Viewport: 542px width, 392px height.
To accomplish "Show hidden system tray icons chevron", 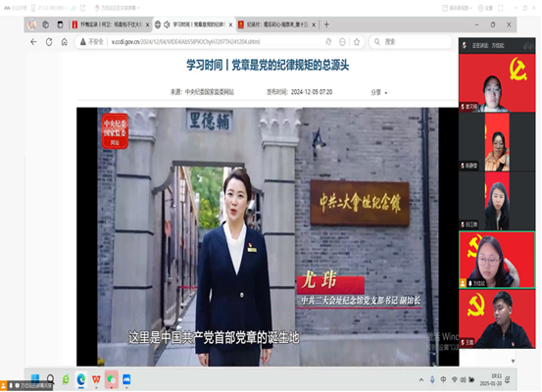I will tap(421, 379).
